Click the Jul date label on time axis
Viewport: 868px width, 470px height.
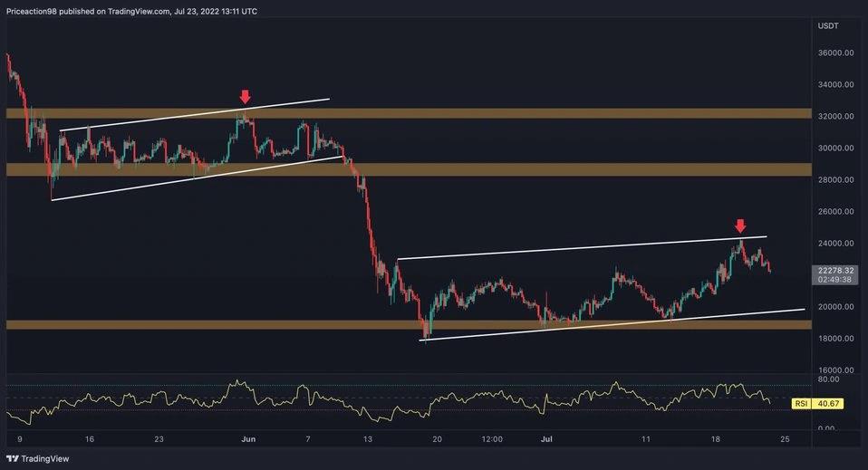coord(546,439)
